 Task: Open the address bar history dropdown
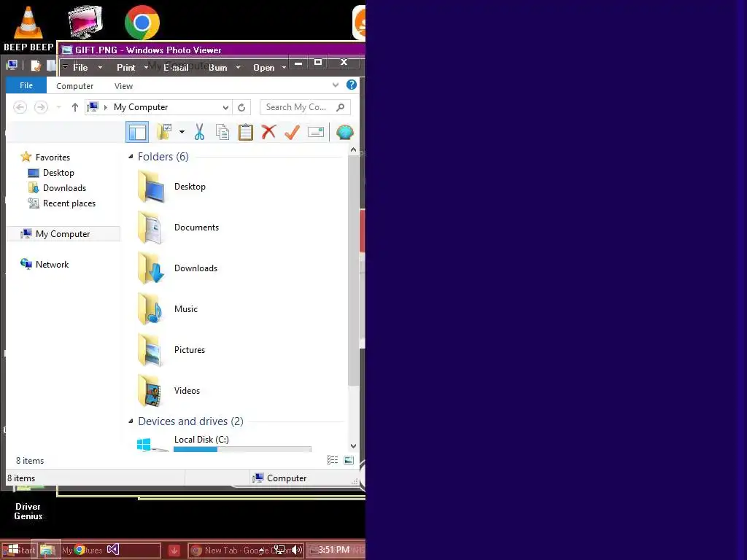(x=225, y=108)
